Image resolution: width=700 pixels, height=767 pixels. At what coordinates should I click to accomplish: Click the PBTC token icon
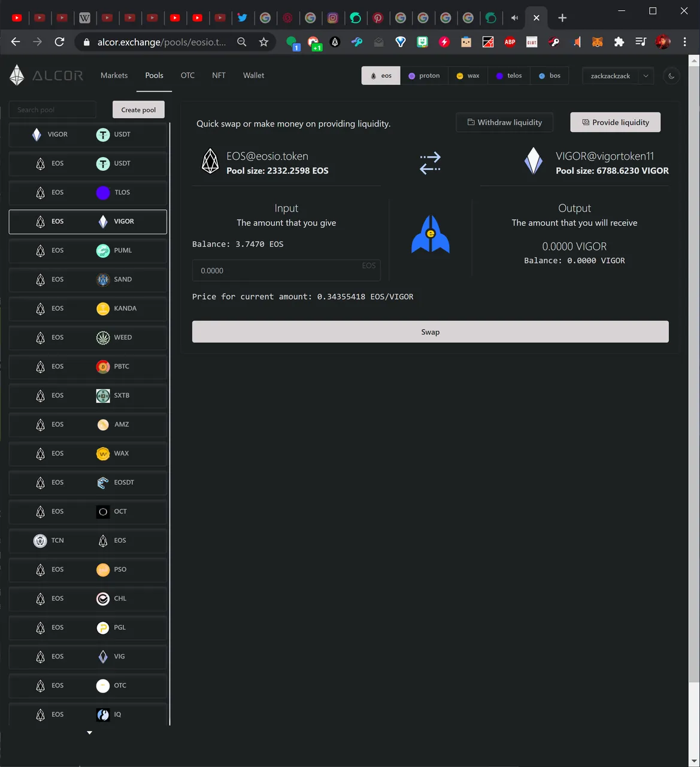click(103, 367)
